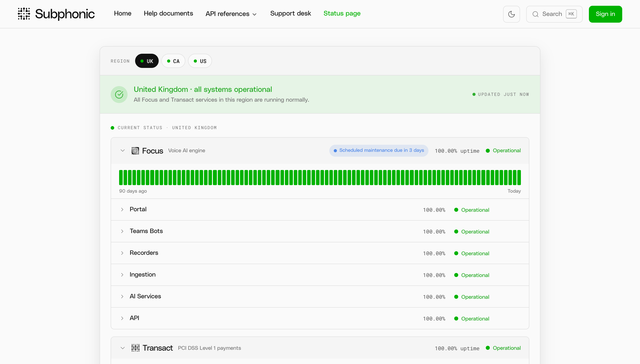
Task: Select the US region
Action: (x=200, y=61)
